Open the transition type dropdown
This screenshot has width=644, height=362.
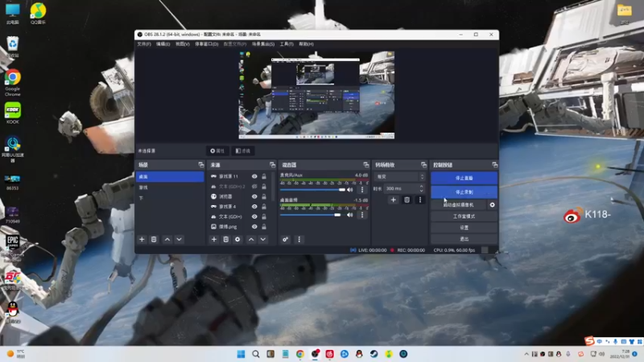tap(399, 176)
